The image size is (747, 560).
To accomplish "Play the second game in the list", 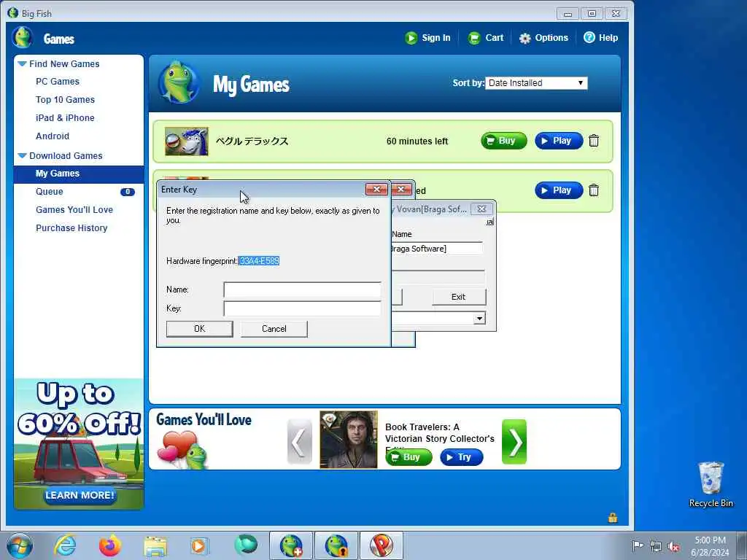I will [559, 190].
